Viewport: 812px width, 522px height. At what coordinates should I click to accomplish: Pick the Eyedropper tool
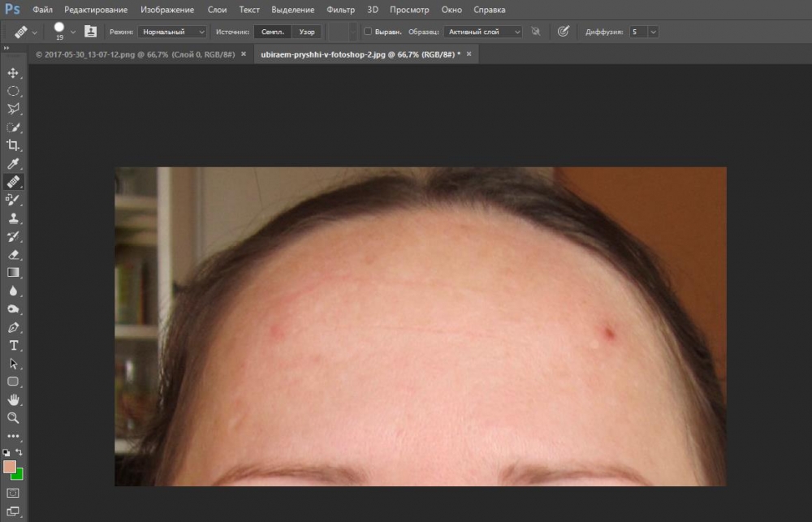click(13, 164)
